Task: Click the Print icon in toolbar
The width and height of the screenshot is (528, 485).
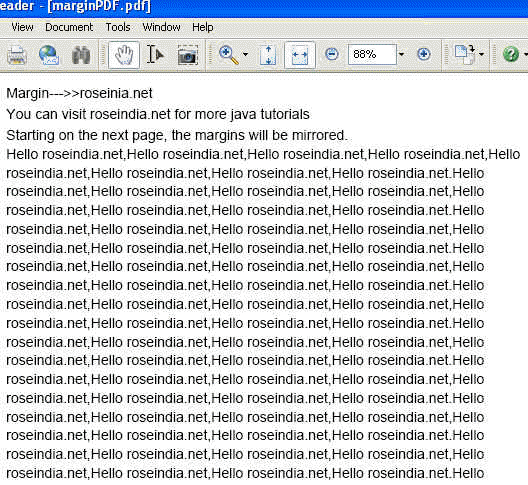Action: (16, 55)
